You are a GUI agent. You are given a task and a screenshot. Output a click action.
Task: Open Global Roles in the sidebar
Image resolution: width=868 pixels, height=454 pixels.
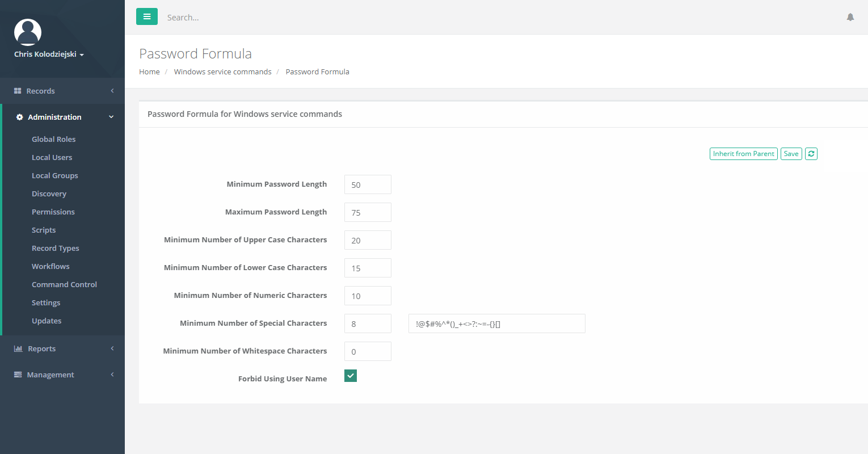pos(53,139)
